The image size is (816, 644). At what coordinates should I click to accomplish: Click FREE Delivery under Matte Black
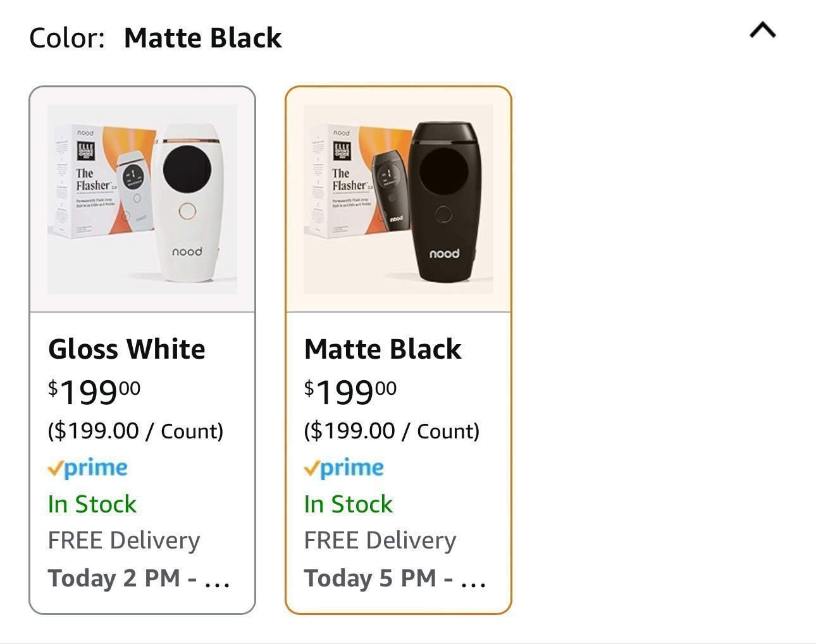tap(380, 541)
